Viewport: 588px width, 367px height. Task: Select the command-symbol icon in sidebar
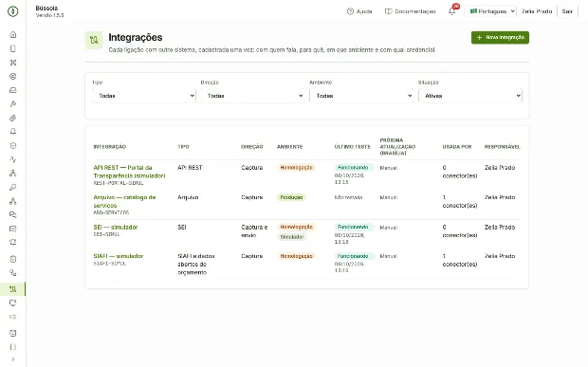pos(12,63)
